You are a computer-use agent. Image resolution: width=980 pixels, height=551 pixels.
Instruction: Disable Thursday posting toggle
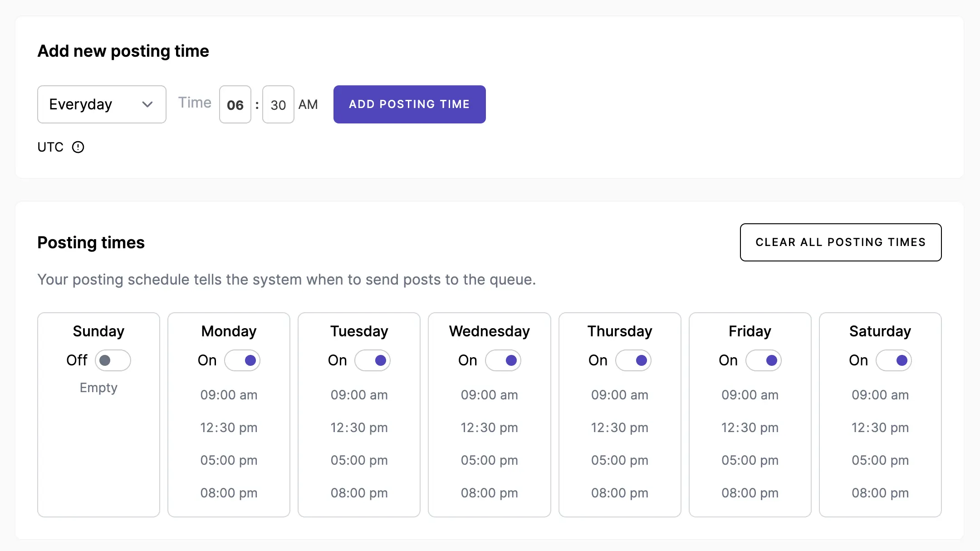point(634,360)
